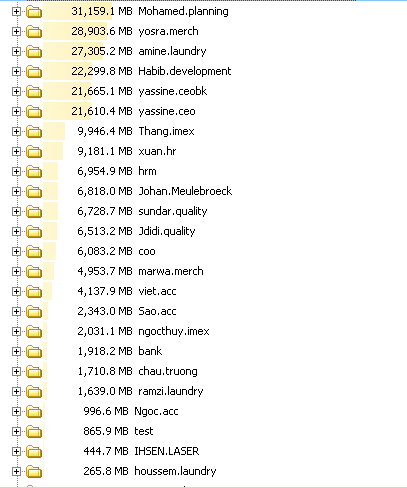Viewport: 407px width, 488px height.
Task: Select the Jdidi.quality entry
Action: point(167,231)
